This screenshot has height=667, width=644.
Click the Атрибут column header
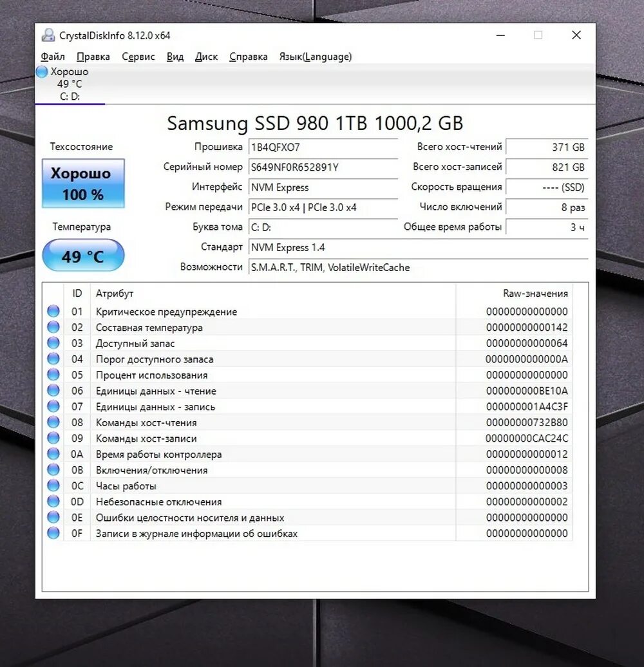pos(273,293)
